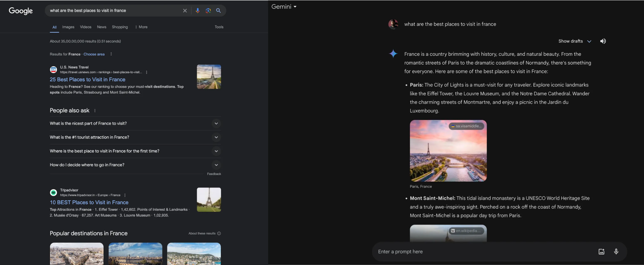
Task: Open the Paris, France image in Gemini
Action: (448, 151)
